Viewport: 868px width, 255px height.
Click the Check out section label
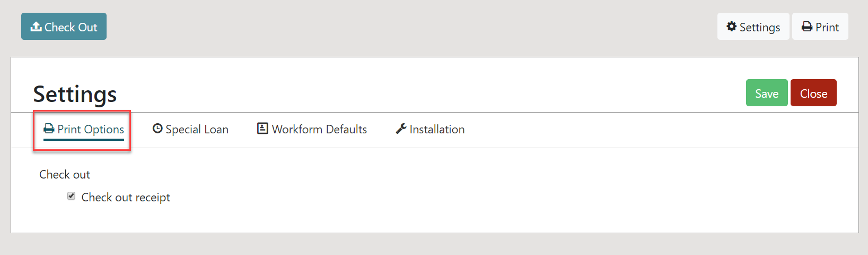pos(65,174)
